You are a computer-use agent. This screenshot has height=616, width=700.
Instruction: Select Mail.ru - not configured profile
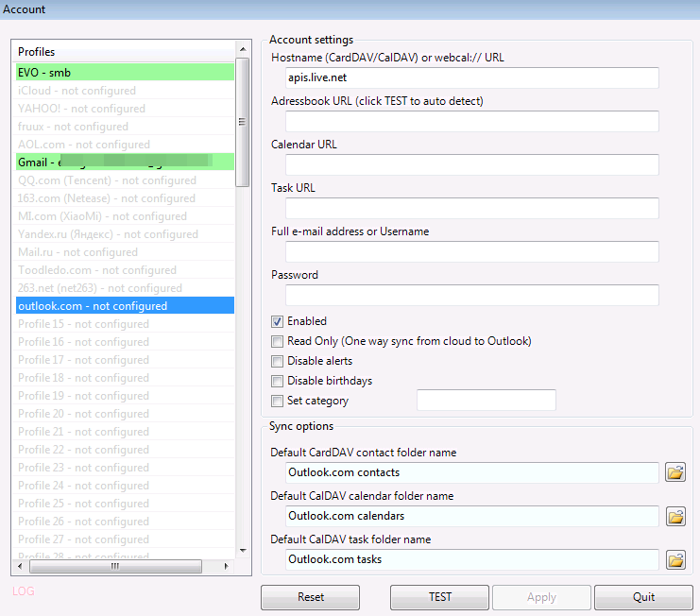coord(125,251)
